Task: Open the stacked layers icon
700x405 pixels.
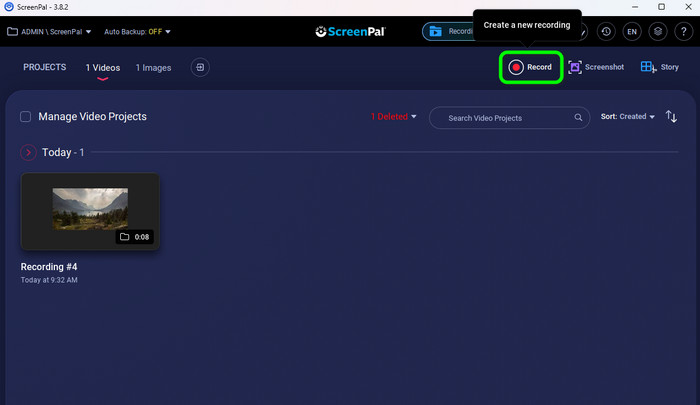Action: pos(658,32)
